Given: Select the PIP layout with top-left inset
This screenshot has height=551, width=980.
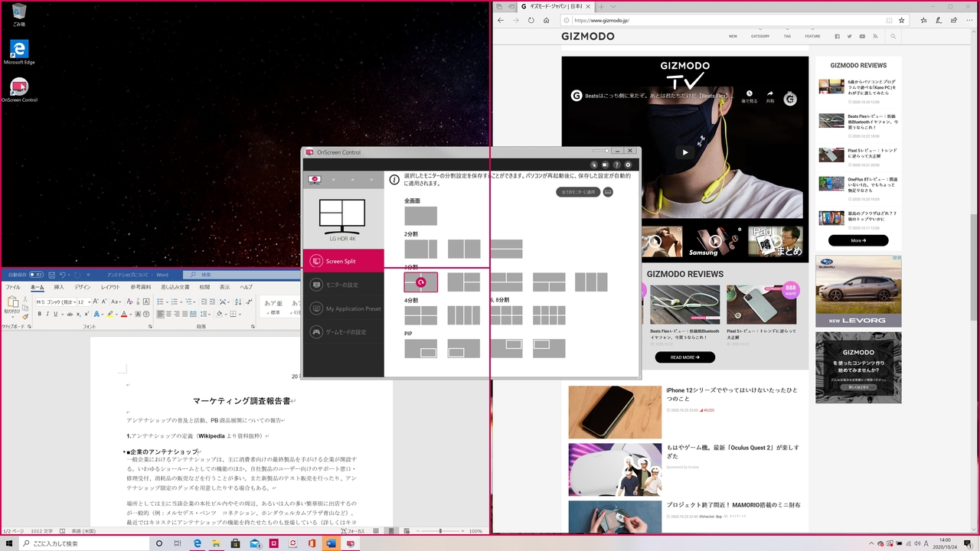Looking at the screenshot, I should tap(549, 348).
